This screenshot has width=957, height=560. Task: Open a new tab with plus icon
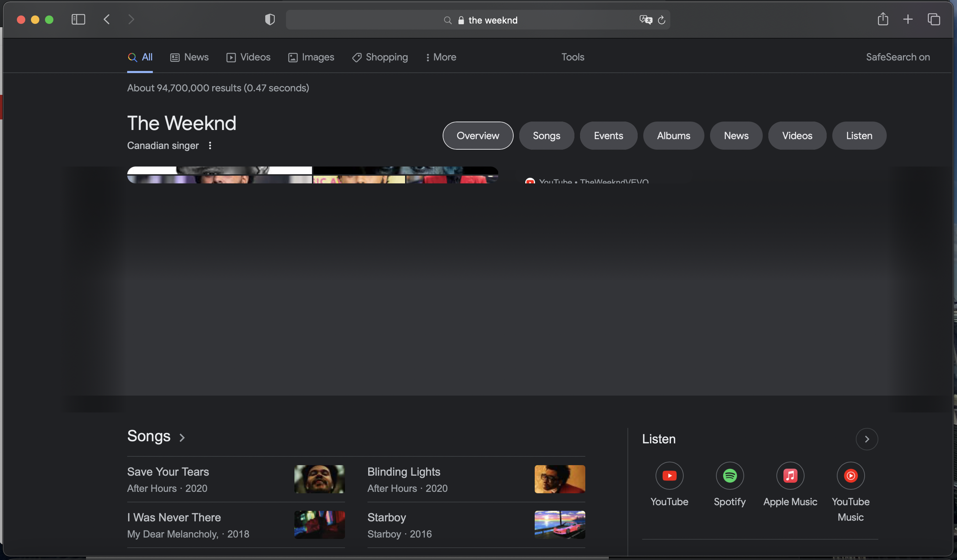[x=907, y=19]
